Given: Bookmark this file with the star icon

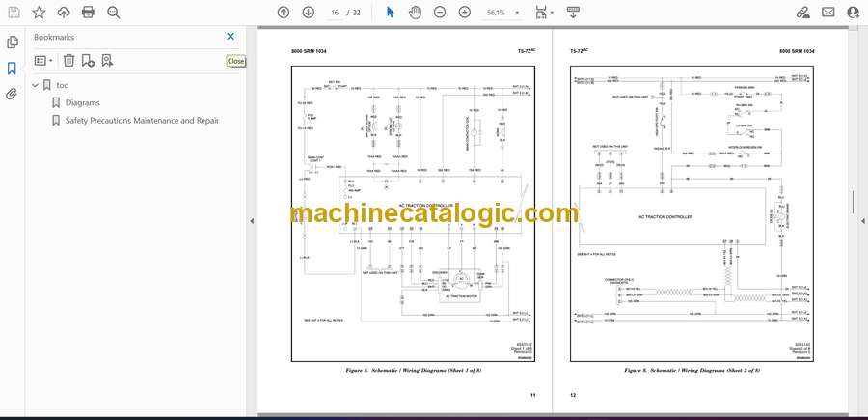Looking at the screenshot, I should pyautogui.click(x=39, y=13).
